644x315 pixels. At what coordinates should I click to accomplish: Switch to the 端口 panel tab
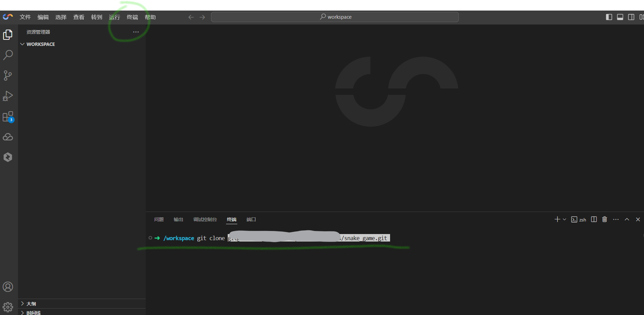coord(251,219)
